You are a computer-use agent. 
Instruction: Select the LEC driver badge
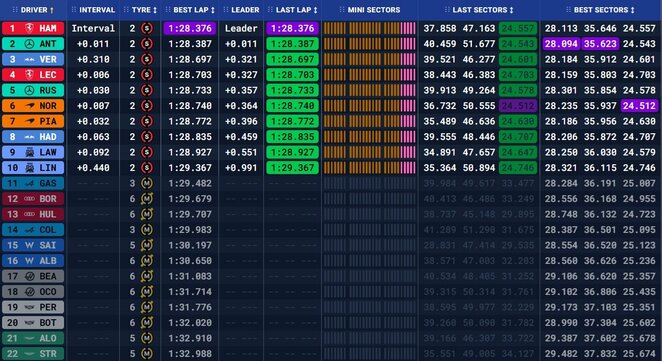pyautogui.click(x=33, y=75)
